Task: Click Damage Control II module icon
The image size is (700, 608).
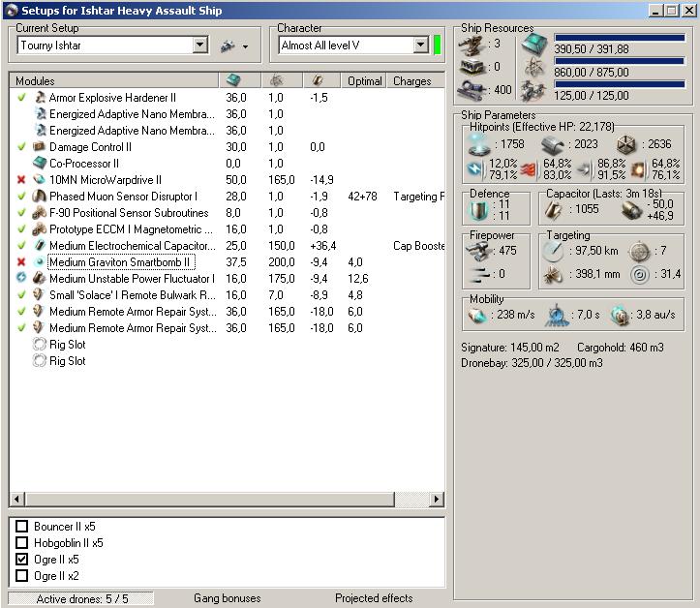Action: tap(40, 146)
